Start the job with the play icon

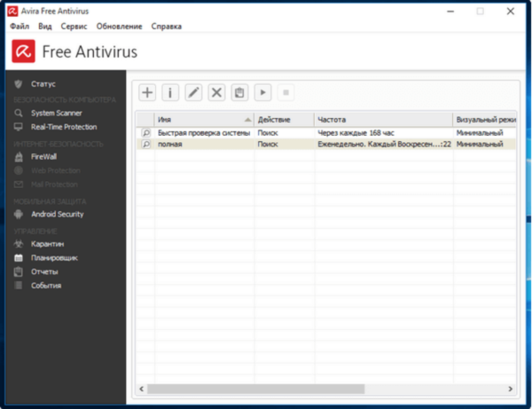click(x=262, y=92)
